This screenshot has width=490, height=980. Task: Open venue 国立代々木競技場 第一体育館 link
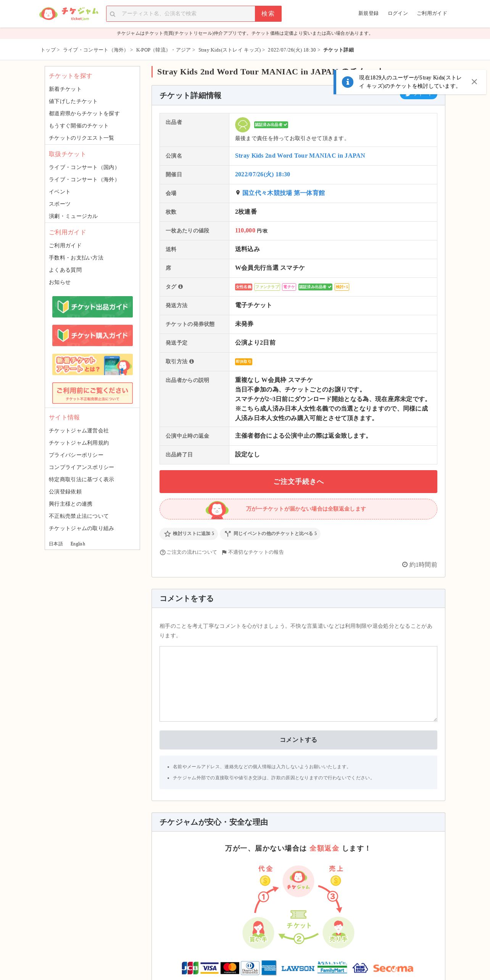[x=284, y=193]
